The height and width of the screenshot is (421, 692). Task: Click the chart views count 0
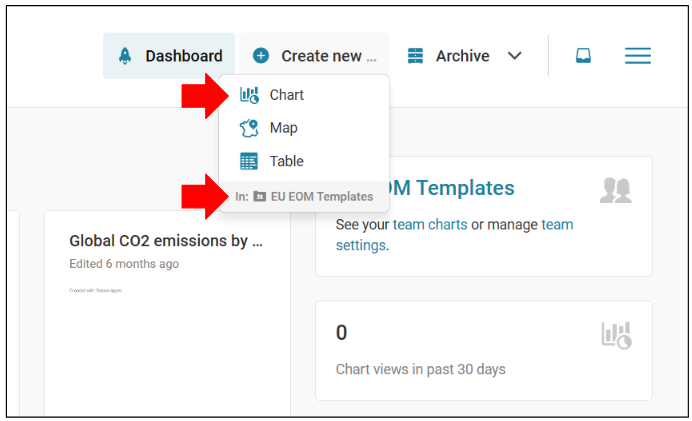click(x=341, y=333)
